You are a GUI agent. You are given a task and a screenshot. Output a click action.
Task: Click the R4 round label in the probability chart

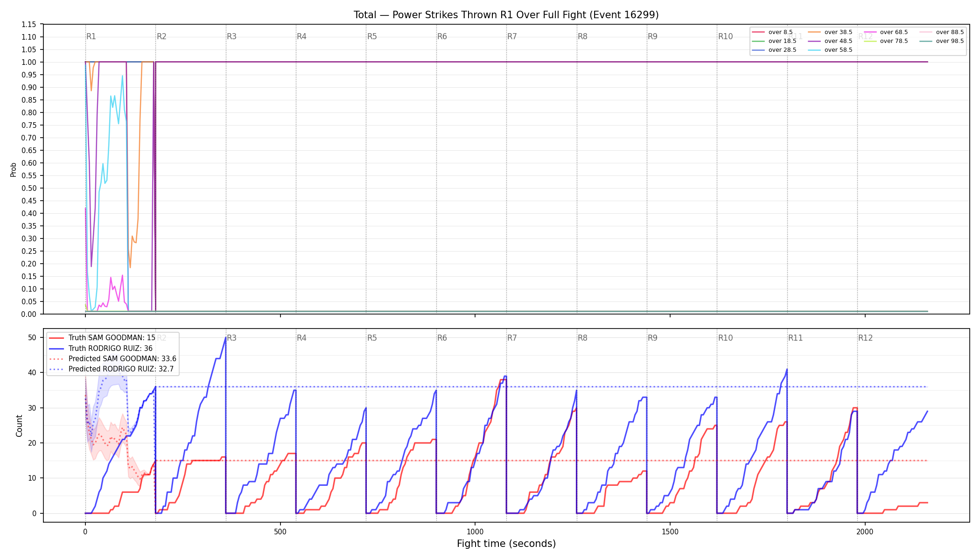(301, 36)
